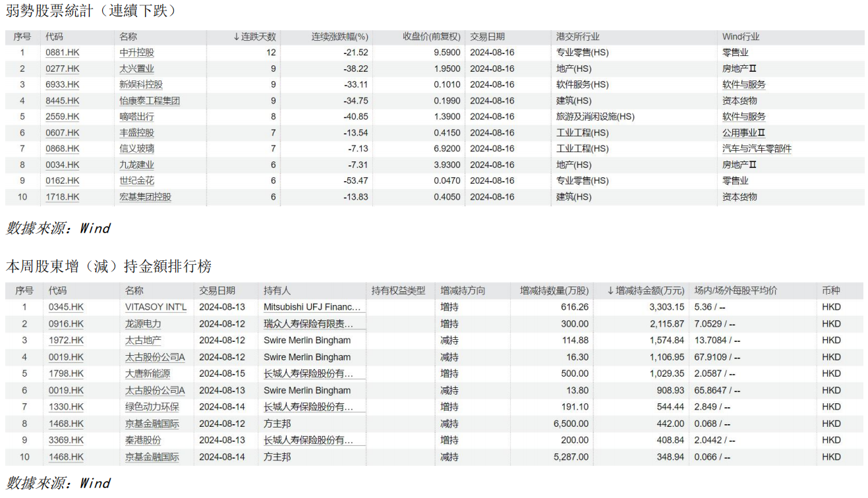Open the 大唐新能源 name link
Screen dimensions: 868x498
click(148, 373)
